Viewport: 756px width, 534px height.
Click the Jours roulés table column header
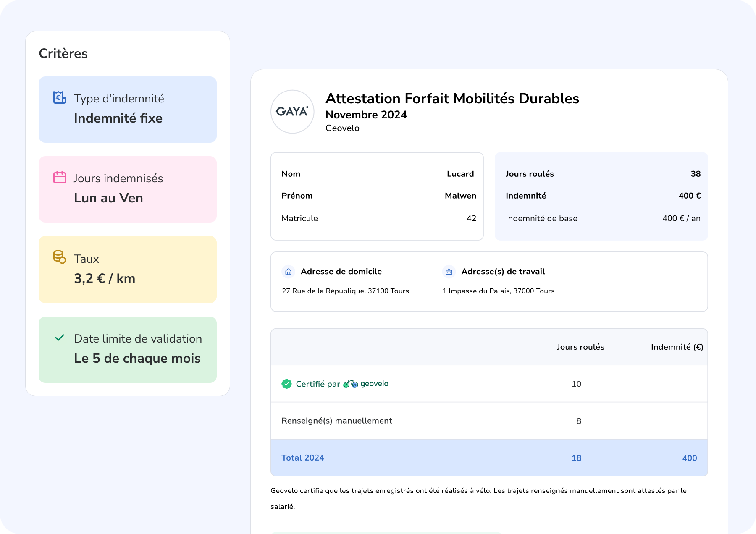(x=580, y=347)
